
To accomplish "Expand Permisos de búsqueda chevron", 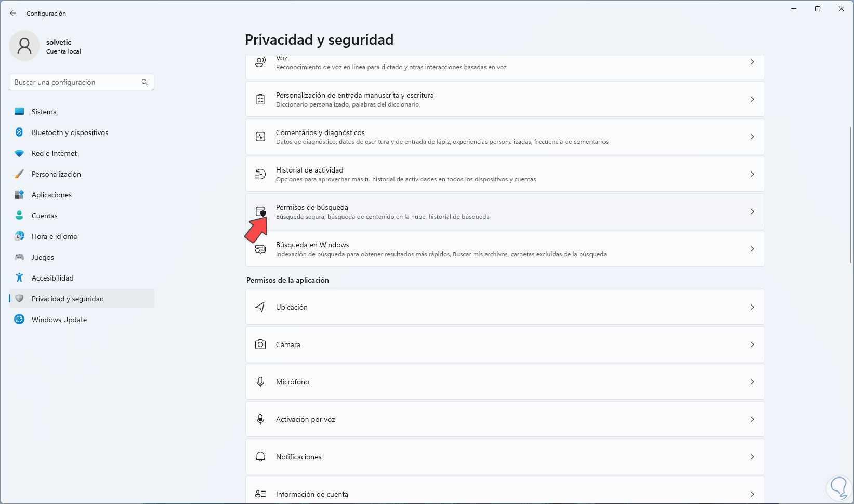I will tap(752, 211).
